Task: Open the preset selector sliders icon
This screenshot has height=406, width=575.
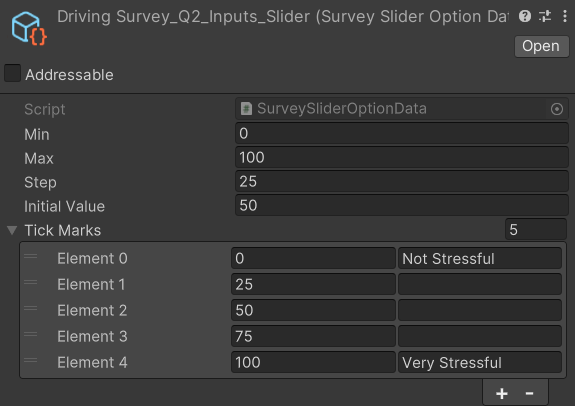Action: tap(545, 16)
